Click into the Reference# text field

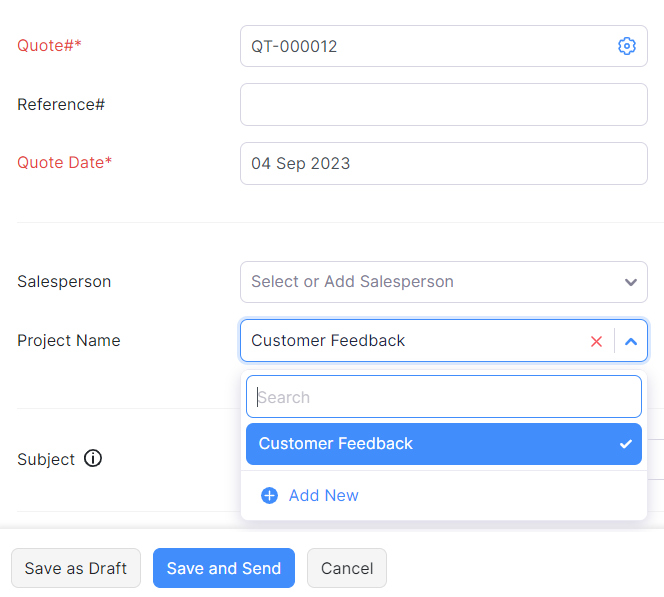pos(444,104)
